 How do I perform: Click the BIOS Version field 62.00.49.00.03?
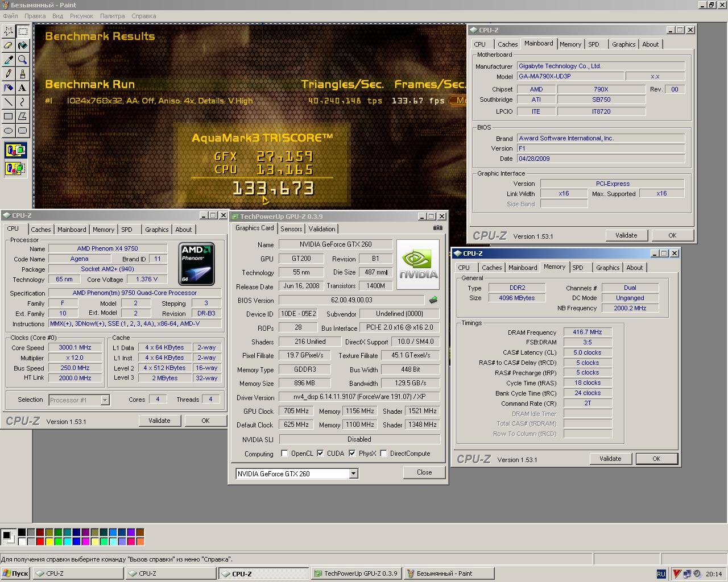tap(351, 300)
